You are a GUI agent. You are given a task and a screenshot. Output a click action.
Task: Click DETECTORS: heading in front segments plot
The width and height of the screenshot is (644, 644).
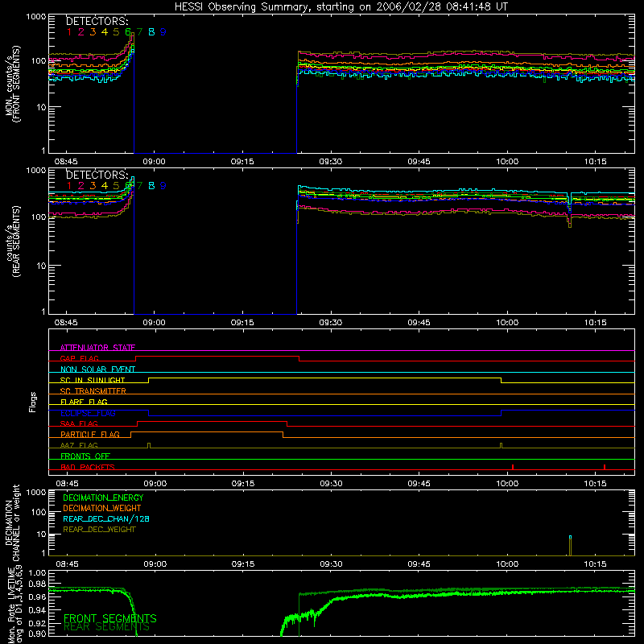[x=97, y=21]
